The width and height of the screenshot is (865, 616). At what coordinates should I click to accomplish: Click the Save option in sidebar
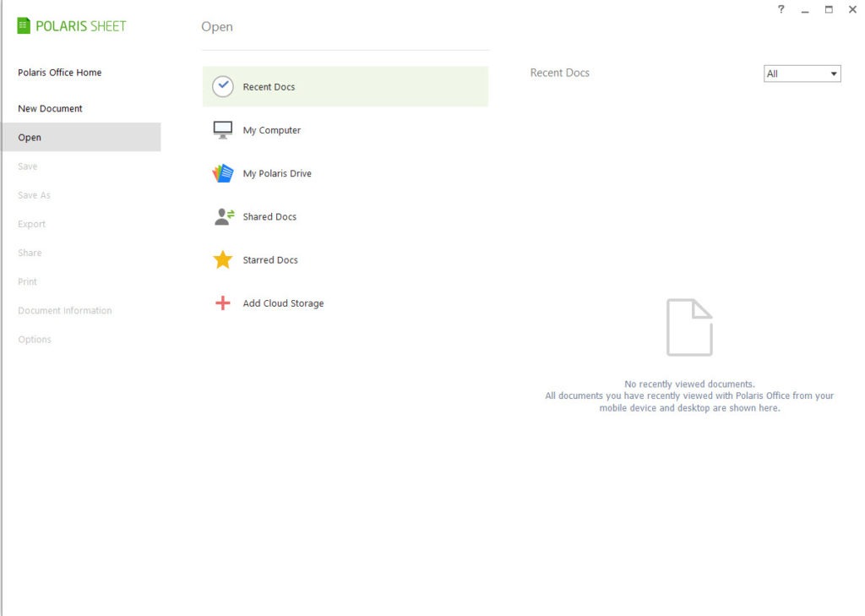[x=28, y=166]
